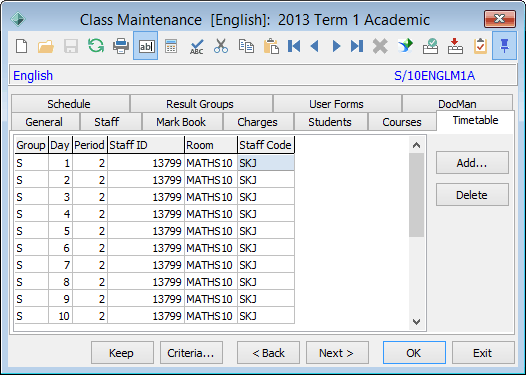The image size is (526, 375).
Task: Toggle the blue pin icon
Action: 504,46
